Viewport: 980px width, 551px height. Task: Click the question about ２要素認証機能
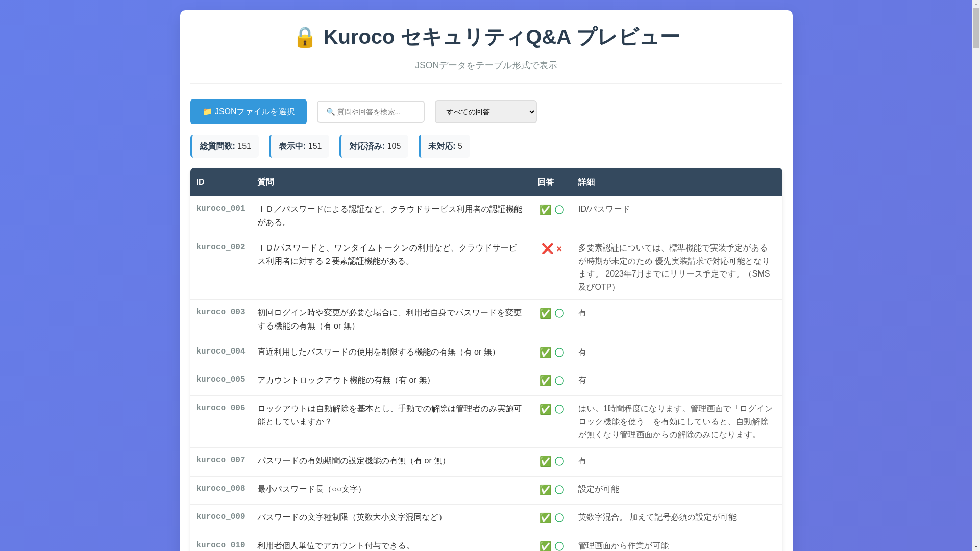[x=387, y=255]
